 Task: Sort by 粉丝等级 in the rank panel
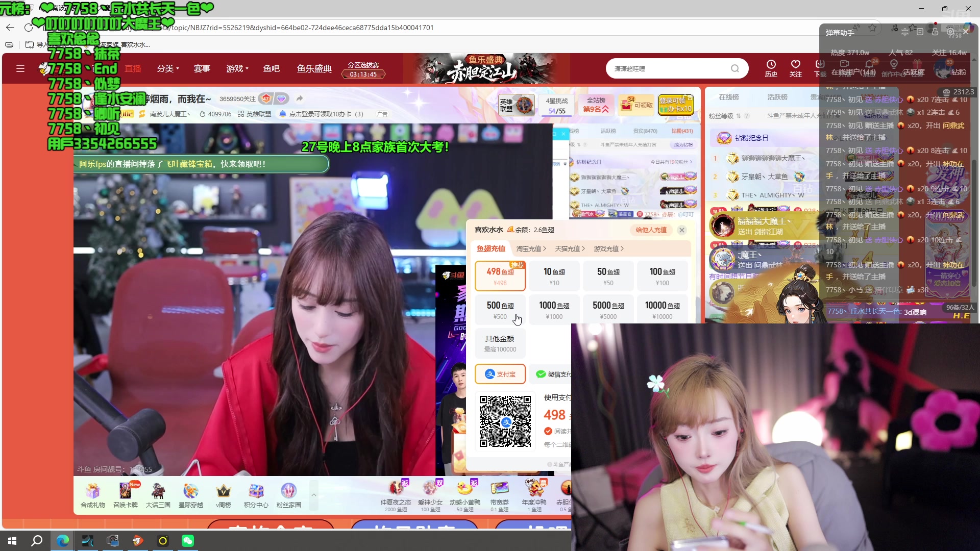pos(725,116)
